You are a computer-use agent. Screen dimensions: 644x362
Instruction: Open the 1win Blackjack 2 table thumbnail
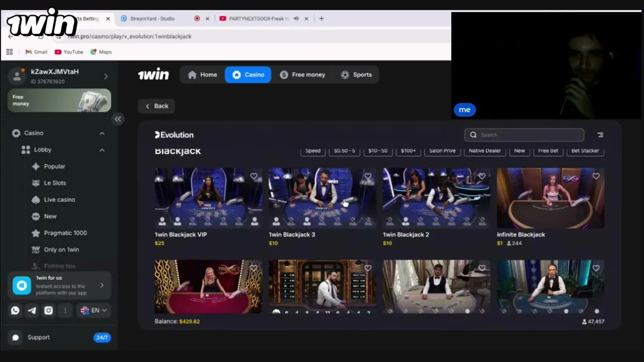tap(437, 198)
